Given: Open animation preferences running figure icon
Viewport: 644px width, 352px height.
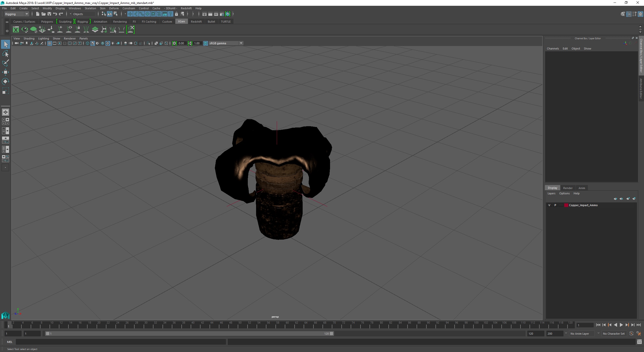Looking at the screenshot, I should pyautogui.click(x=638, y=334).
